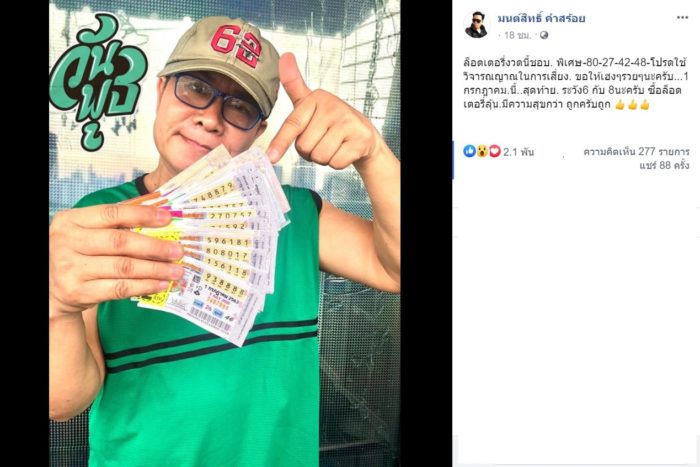Image resolution: width=700 pixels, height=467 pixels.
Task: Select the blue Like reaction icon
Action: point(469,151)
